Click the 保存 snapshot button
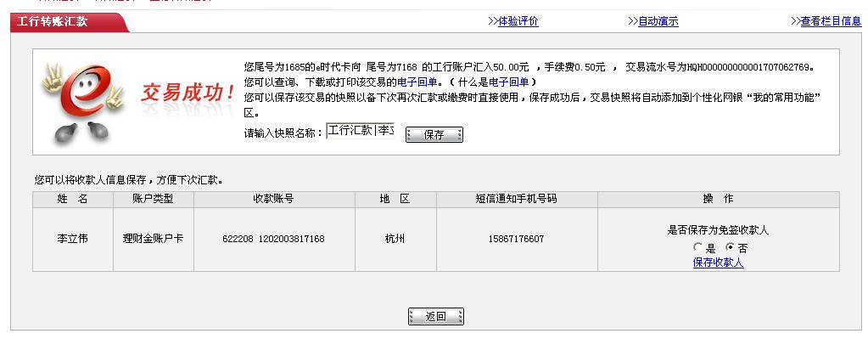The image size is (868, 339). click(x=434, y=134)
